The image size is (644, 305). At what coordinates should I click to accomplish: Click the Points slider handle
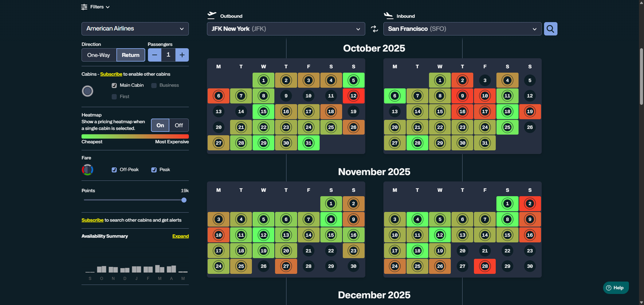184,200
